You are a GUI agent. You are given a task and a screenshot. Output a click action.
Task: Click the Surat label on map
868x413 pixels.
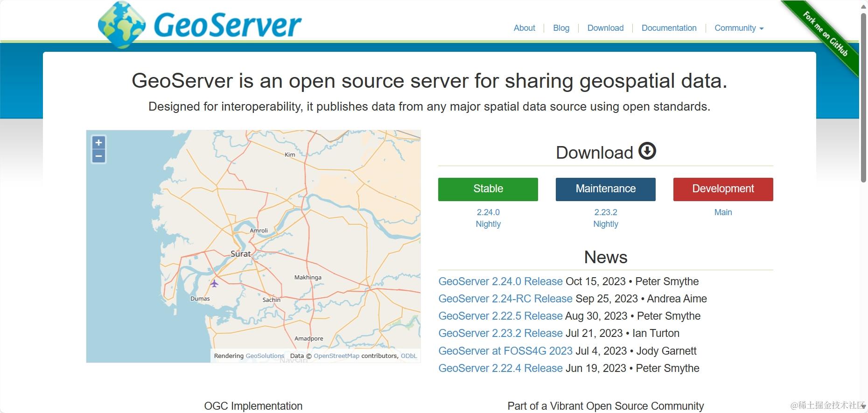pyautogui.click(x=241, y=254)
